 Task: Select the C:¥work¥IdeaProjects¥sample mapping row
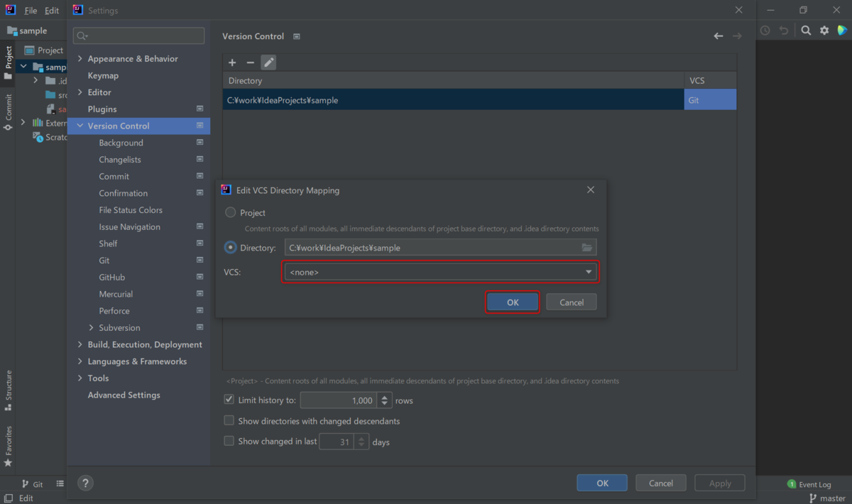[479, 100]
